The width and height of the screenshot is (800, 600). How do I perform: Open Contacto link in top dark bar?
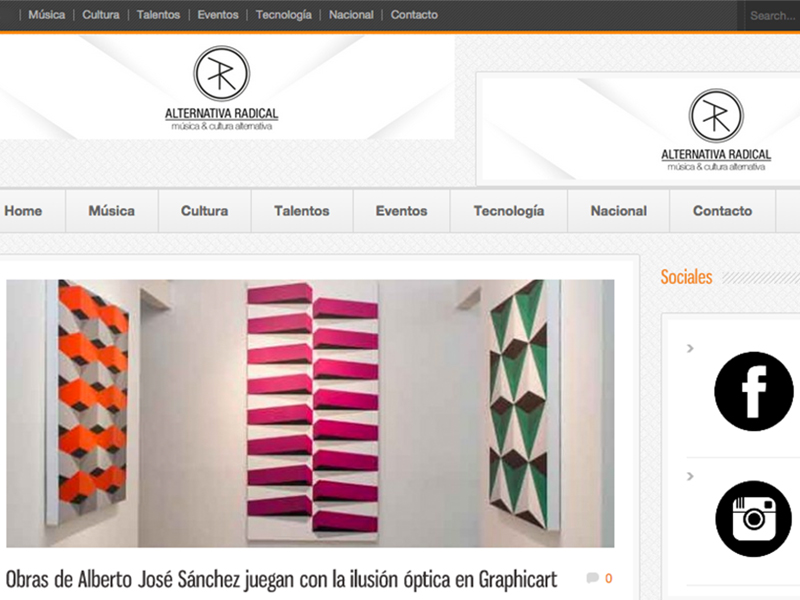click(414, 15)
